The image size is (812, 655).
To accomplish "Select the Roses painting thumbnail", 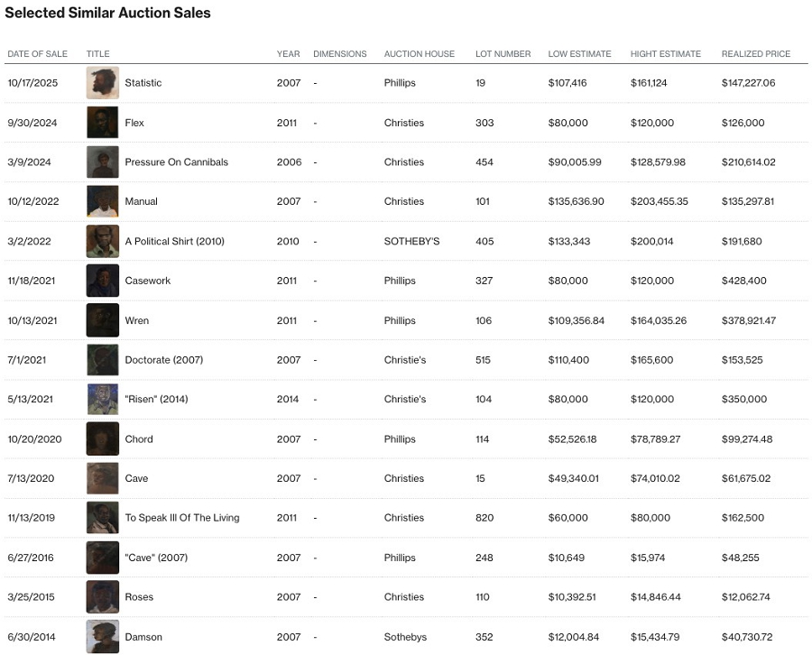I will (x=102, y=597).
